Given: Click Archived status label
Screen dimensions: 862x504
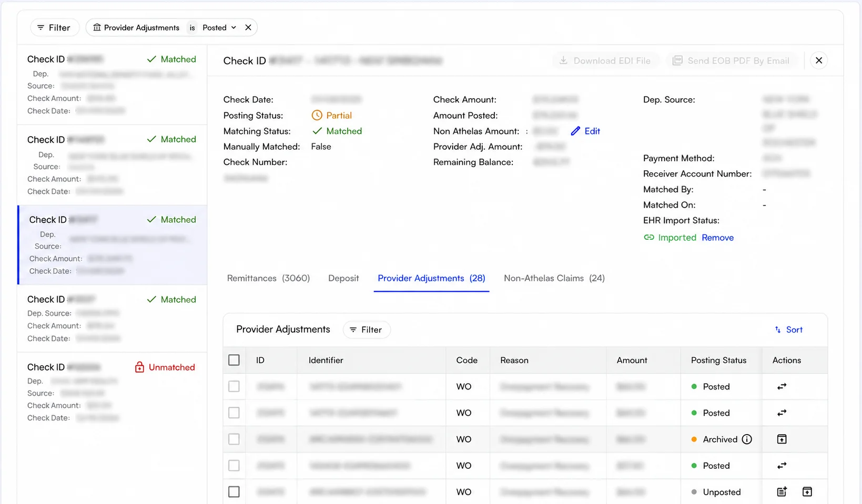Looking at the screenshot, I should [720, 439].
